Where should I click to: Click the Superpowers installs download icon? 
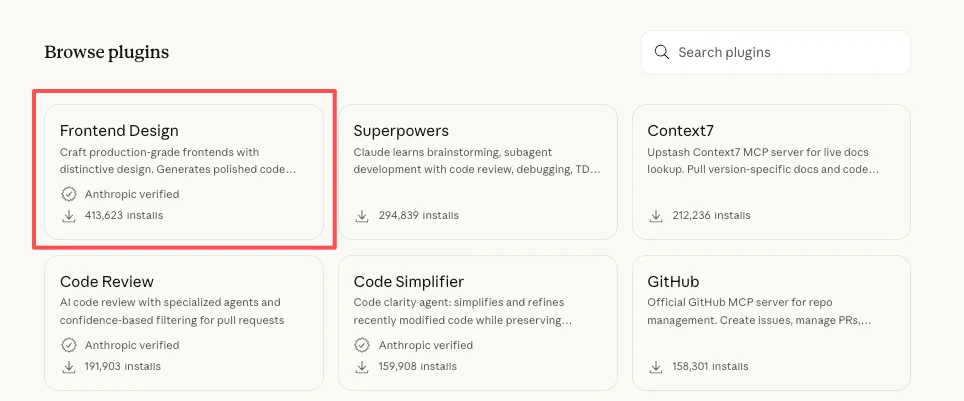click(363, 215)
